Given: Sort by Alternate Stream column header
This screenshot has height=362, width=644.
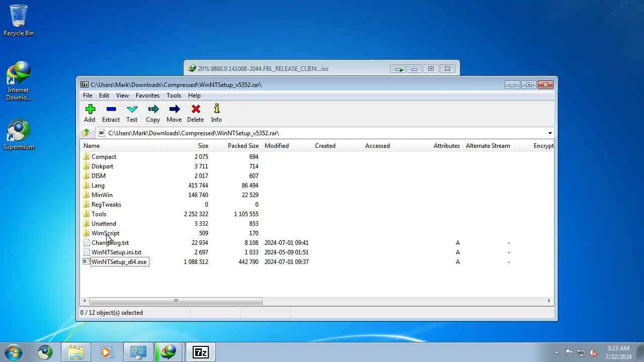Looking at the screenshot, I should 488,146.
